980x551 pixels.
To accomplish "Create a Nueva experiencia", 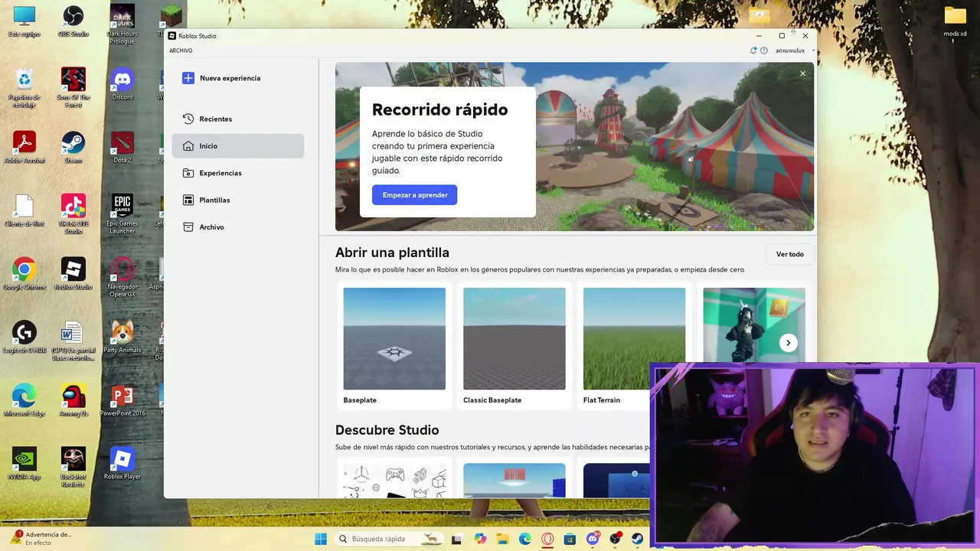I will click(222, 78).
